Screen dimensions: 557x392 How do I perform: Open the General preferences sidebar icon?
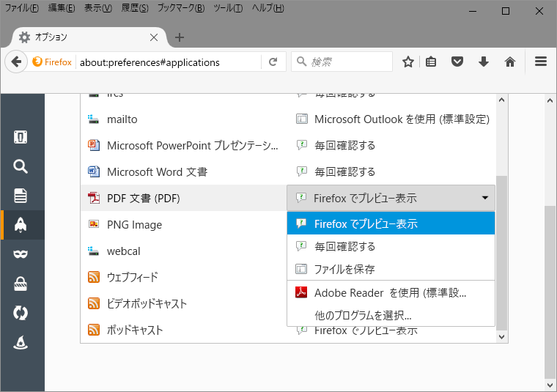click(21, 137)
